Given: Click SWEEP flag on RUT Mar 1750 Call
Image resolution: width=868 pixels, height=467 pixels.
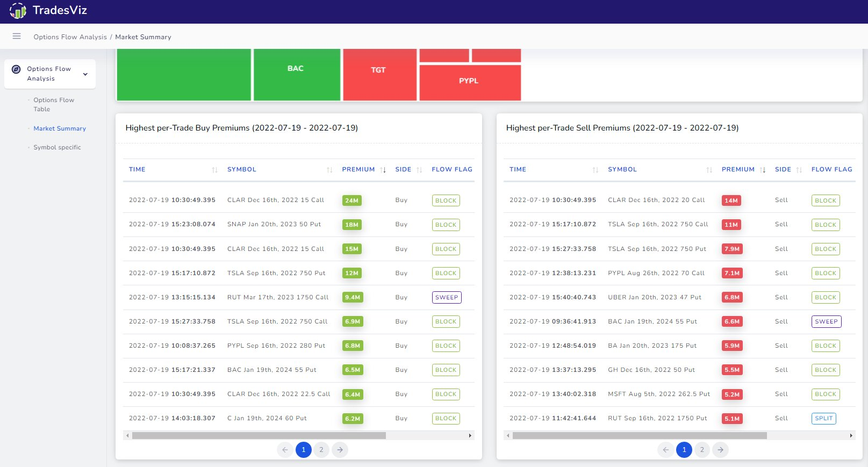Looking at the screenshot, I should tap(447, 297).
